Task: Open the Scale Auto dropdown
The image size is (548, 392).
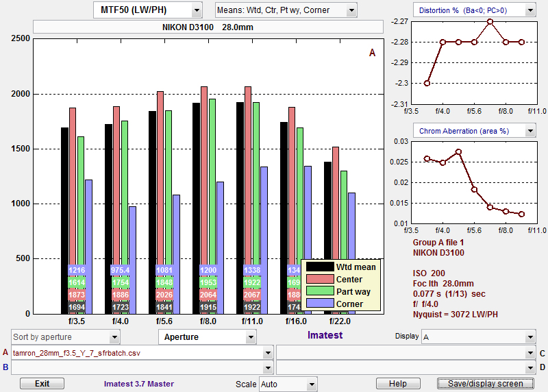Action: (x=288, y=384)
